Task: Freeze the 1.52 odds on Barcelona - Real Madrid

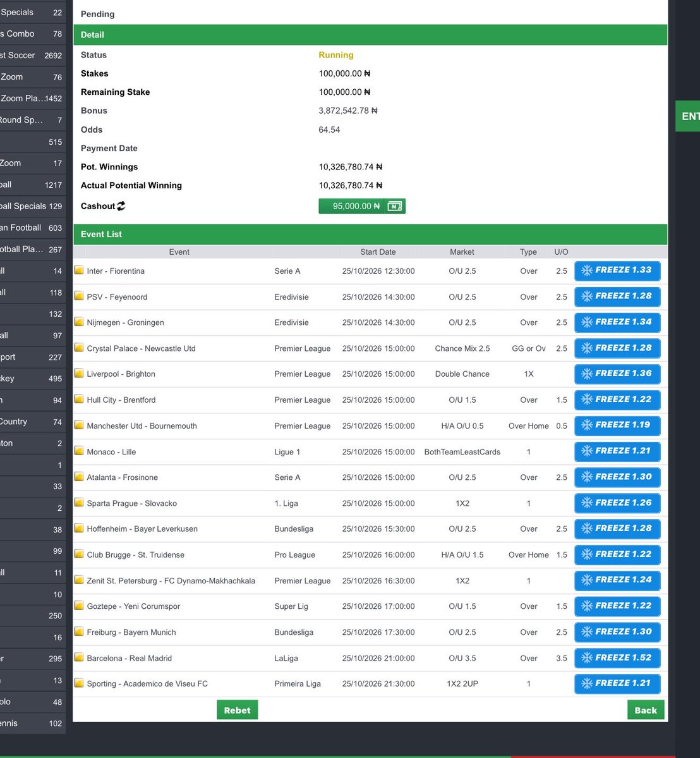Action: pos(617,658)
